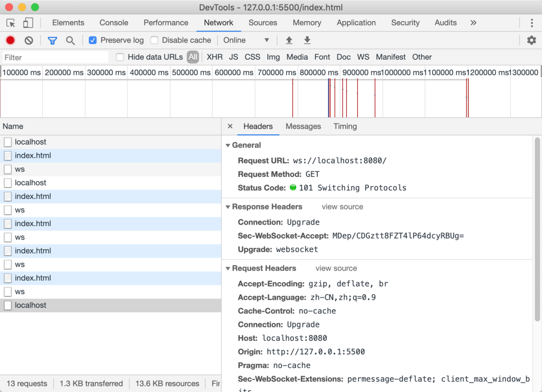Select the highlighted last localhost request
The width and height of the screenshot is (542, 392).
[x=110, y=305]
